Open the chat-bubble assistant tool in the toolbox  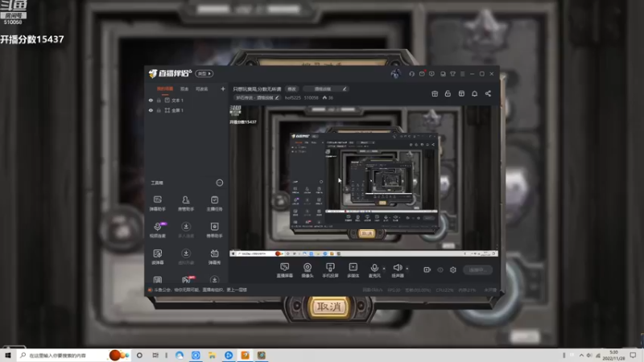click(x=157, y=204)
